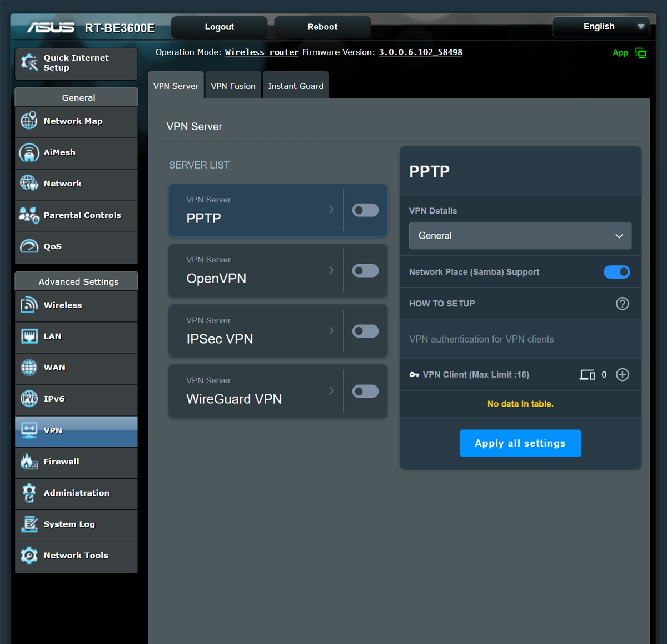Add a VPN client with plus icon
667x644 pixels.
tap(623, 375)
